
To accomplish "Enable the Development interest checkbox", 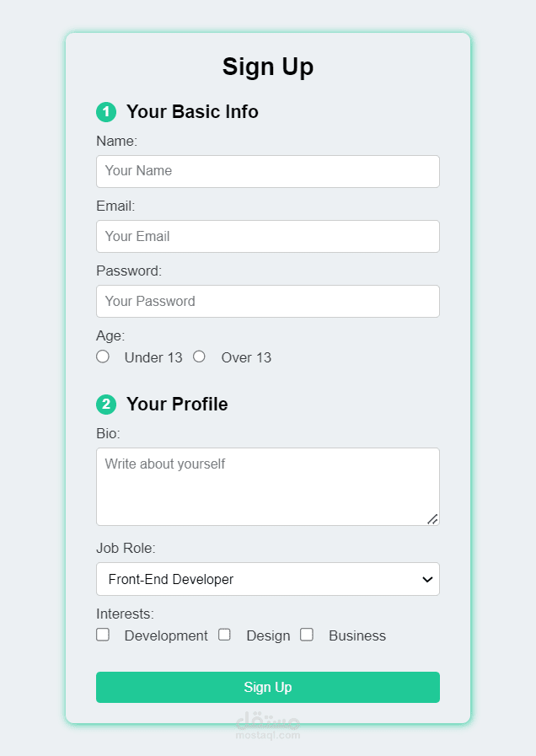I will pyautogui.click(x=102, y=634).
